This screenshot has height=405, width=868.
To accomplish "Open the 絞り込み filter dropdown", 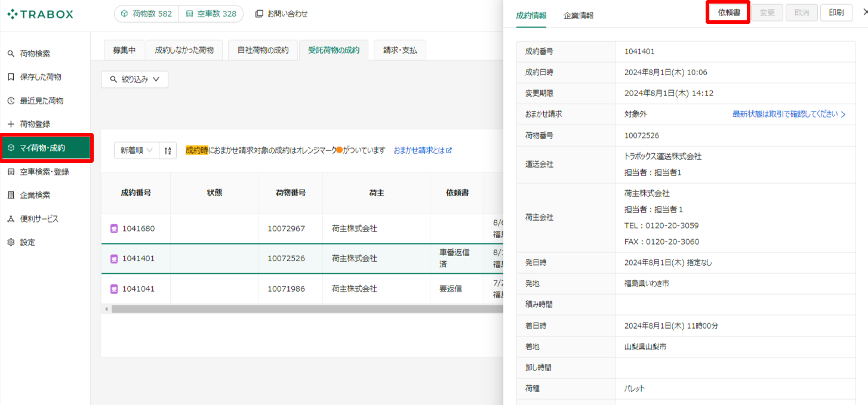I will tap(135, 79).
